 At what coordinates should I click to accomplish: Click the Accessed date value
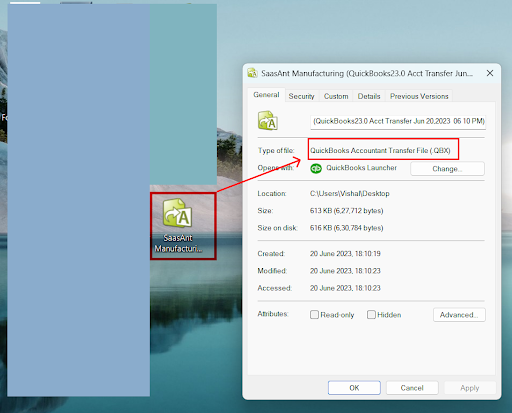pos(345,288)
